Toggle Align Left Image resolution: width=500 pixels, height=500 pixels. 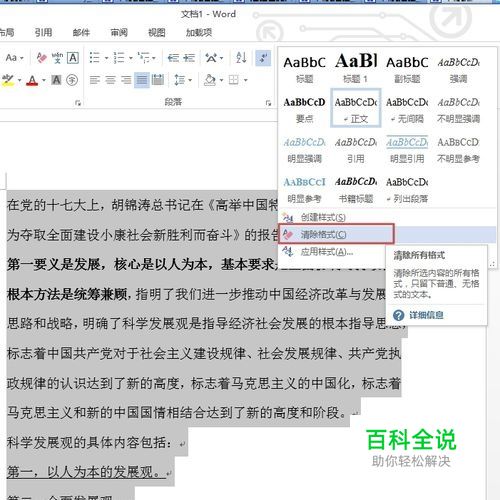pos(95,80)
